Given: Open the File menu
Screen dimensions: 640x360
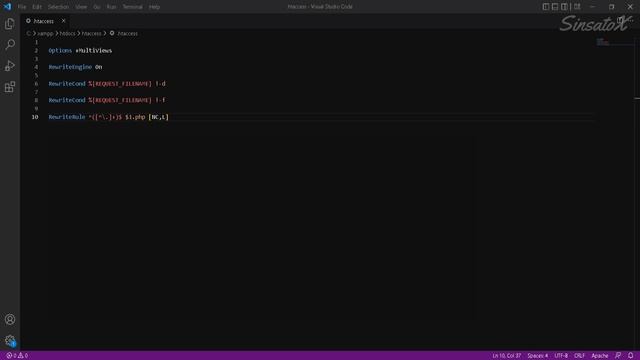Looking at the screenshot, I should click(22, 7).
